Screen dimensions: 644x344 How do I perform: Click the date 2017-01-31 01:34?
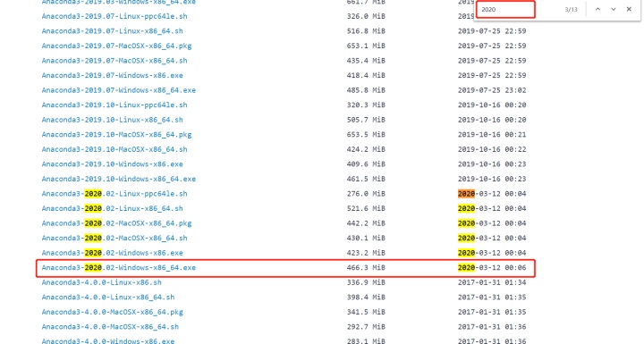[x=492, y=282]
